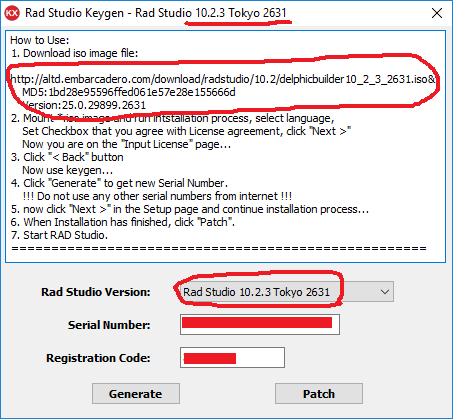The height and width of the screenshot is (419, 453).
Task: Click the '1. Download iso image file:' line
Action: (x=74, y=53)
